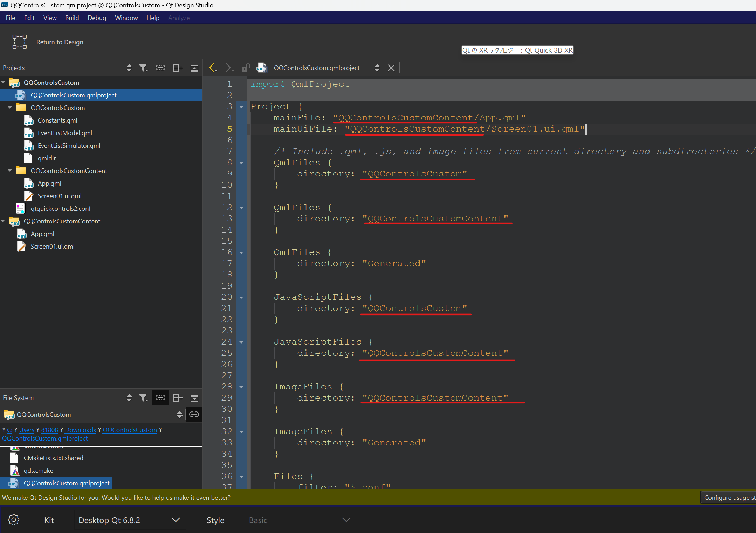Screen dimensions: 756x533
Task: Fold the QmlFiles block at line 8
Action: 241,163
